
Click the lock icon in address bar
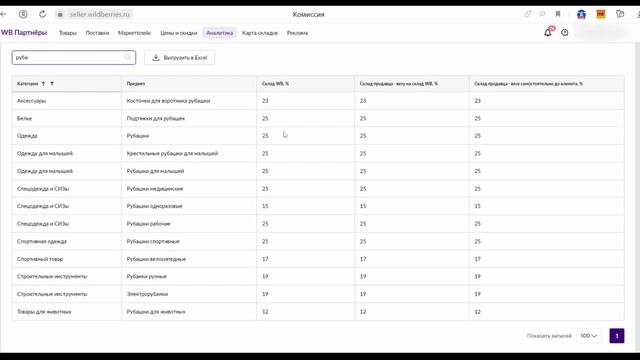click(x=60, y=14)
